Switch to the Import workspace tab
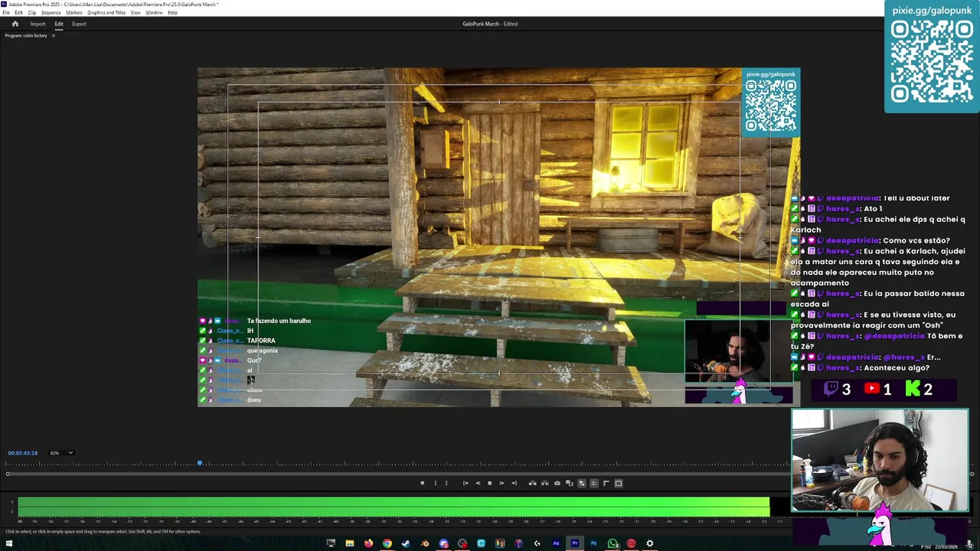Image resolution: width=980 pixels, height=551 pixels. point(38,24)
